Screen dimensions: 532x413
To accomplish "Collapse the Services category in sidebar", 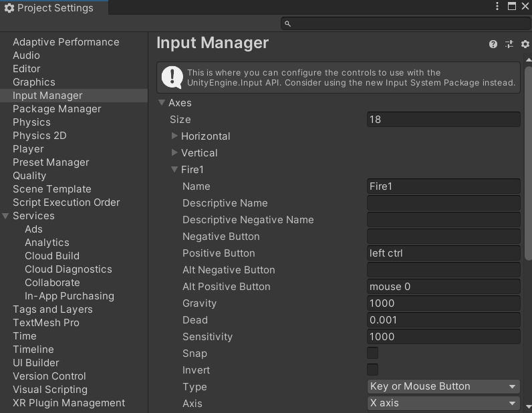I will [x=5, y=216].
